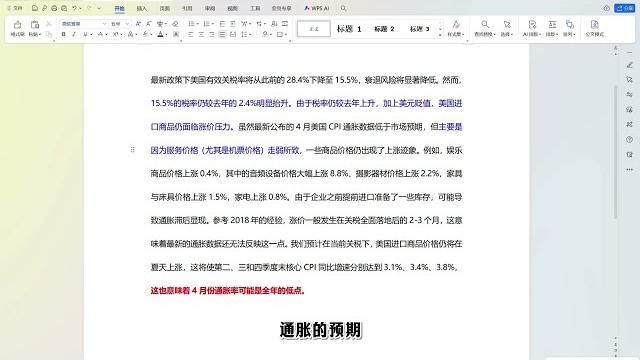640x360 pixels.
Task: Apply the 标题 3 heading style
Action: [x=419, y=29]
